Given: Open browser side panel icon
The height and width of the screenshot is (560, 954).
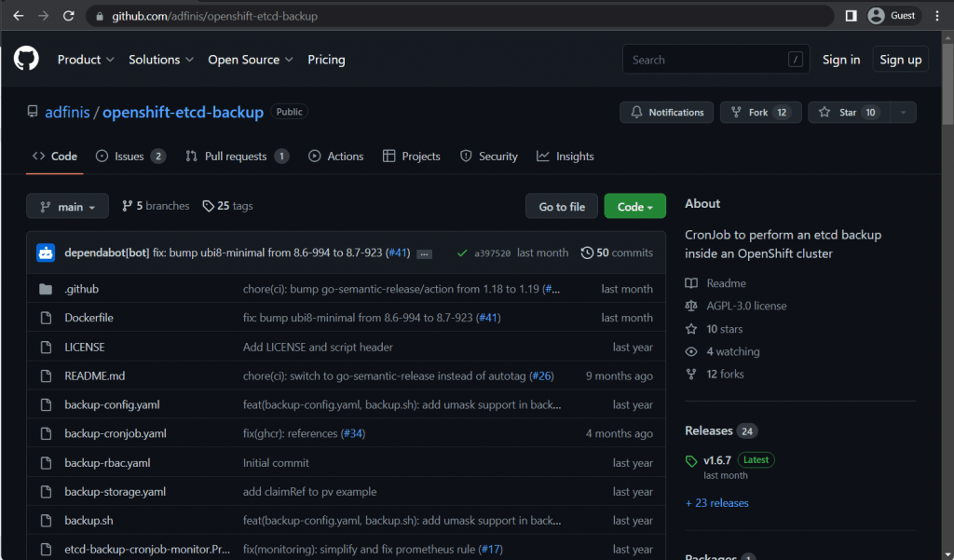Looking at the screenshot, I should pyautogui.click(x=852, y=16).
